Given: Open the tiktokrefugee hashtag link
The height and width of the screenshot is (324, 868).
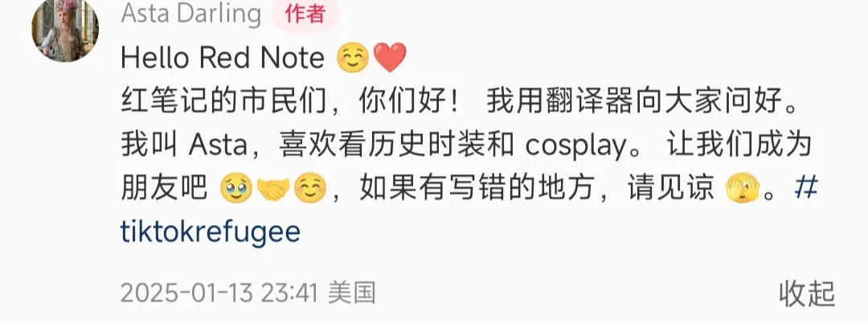Looking at the screenshot, I should pos(211,233).
